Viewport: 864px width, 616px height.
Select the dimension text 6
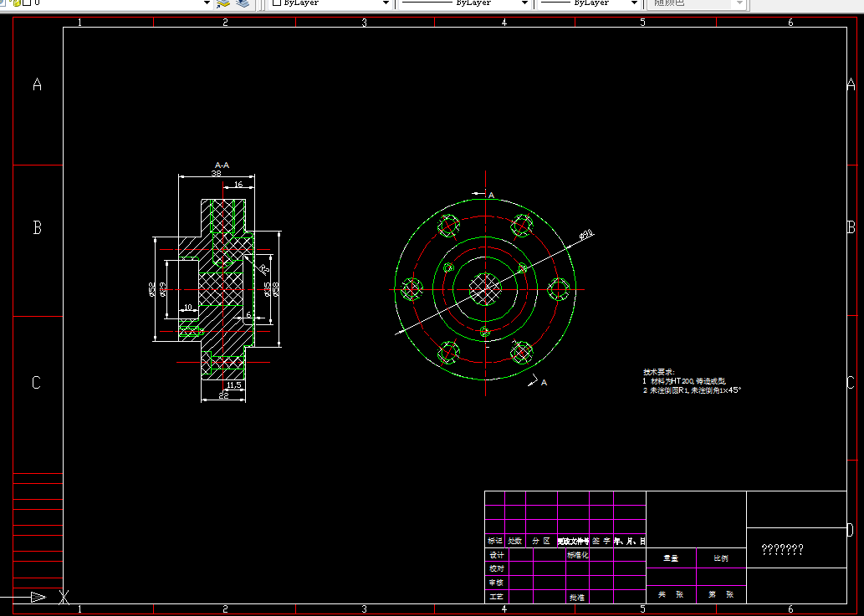(248, 314)
